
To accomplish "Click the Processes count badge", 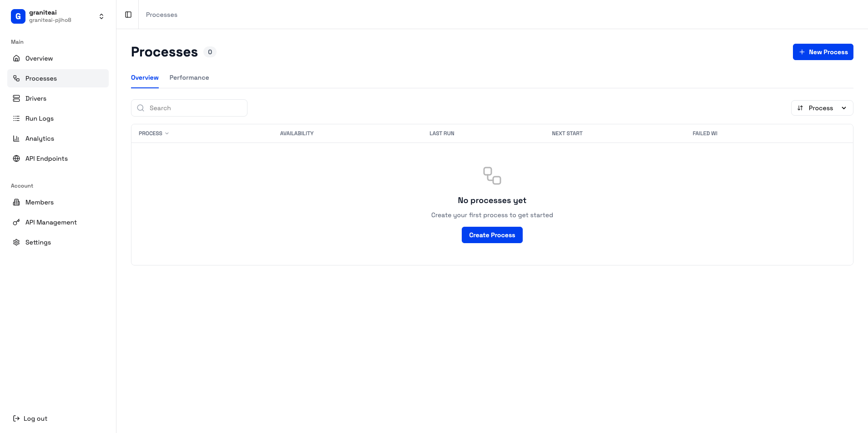I will (210, 51).
